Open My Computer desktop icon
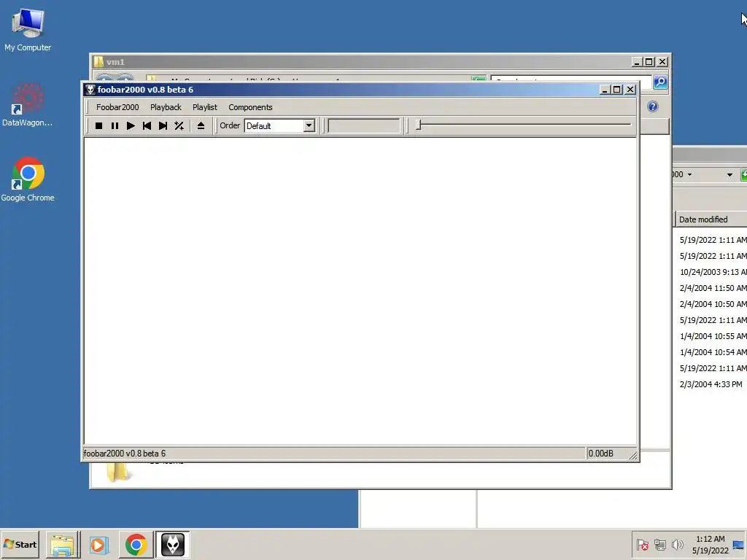Image resolution: width=747 pixels, height=560 pixels. pyautogui.click(x=28, y=30)
